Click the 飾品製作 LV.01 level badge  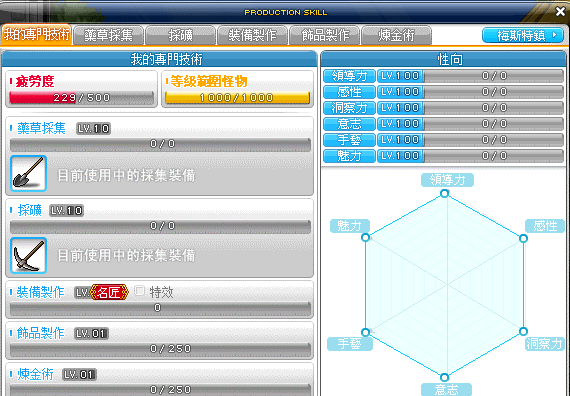91,333
